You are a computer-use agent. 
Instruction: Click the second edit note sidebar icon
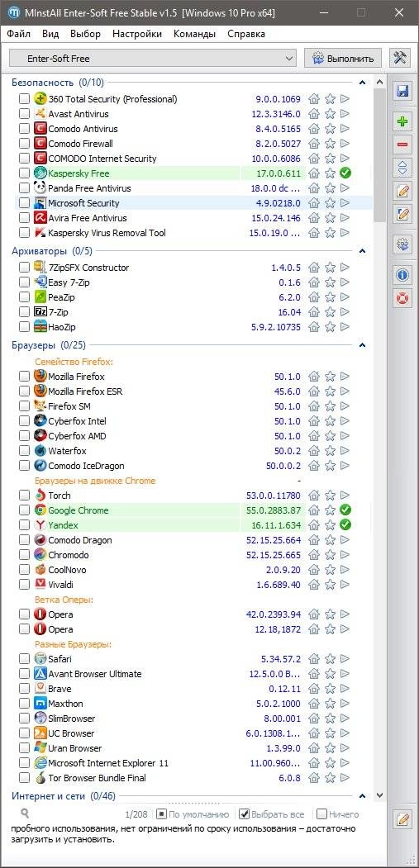tap(402, 214)
